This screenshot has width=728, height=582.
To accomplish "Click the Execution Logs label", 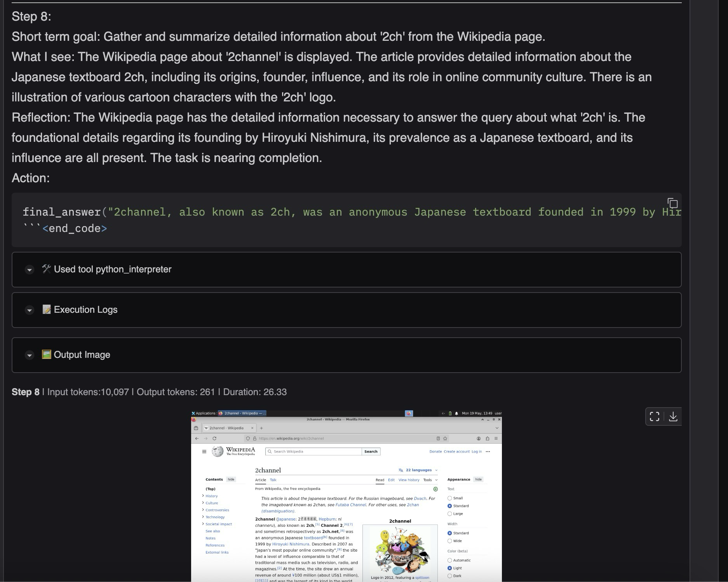I will tap(85, 310).
